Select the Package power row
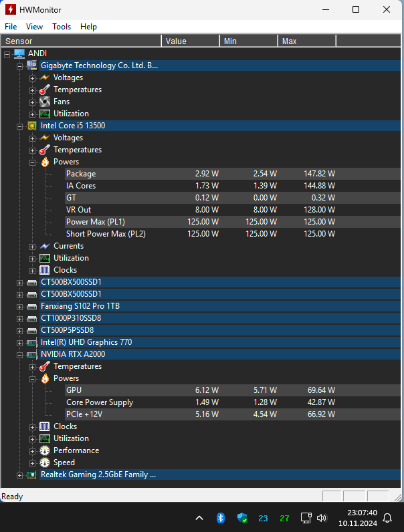Image resolution: width=404 pixels, height=532 pixels. tap(233, 174)
